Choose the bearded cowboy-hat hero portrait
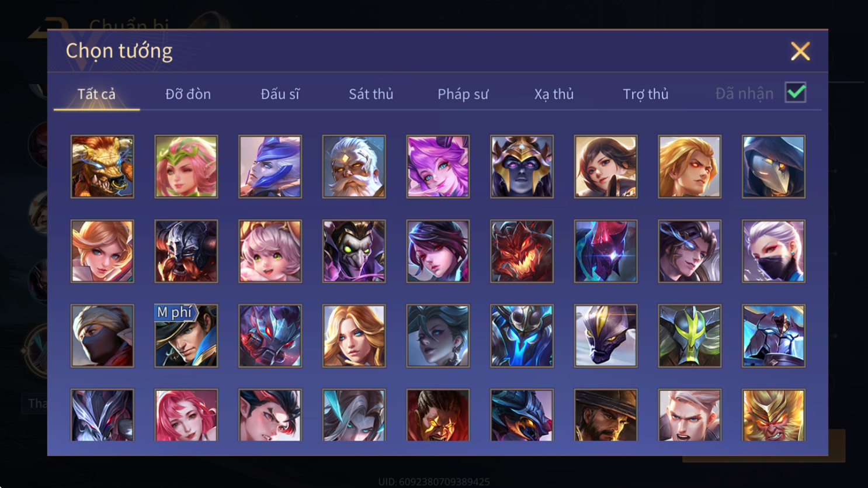The image size is (868, 488). 606,415
